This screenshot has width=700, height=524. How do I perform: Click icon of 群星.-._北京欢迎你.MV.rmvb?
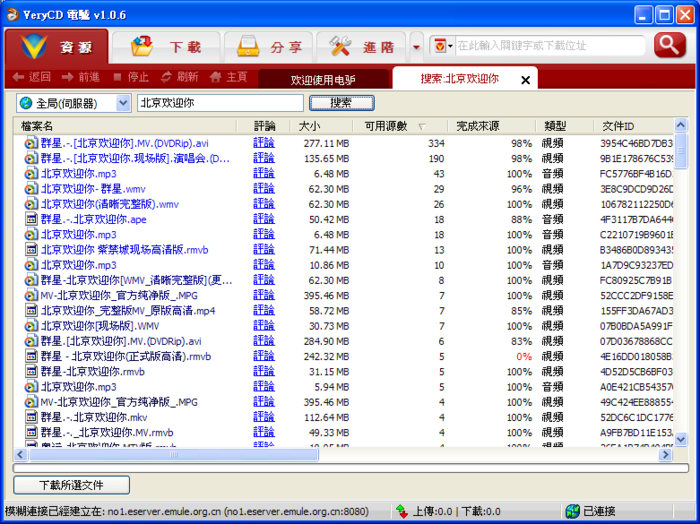click(31, 433)
